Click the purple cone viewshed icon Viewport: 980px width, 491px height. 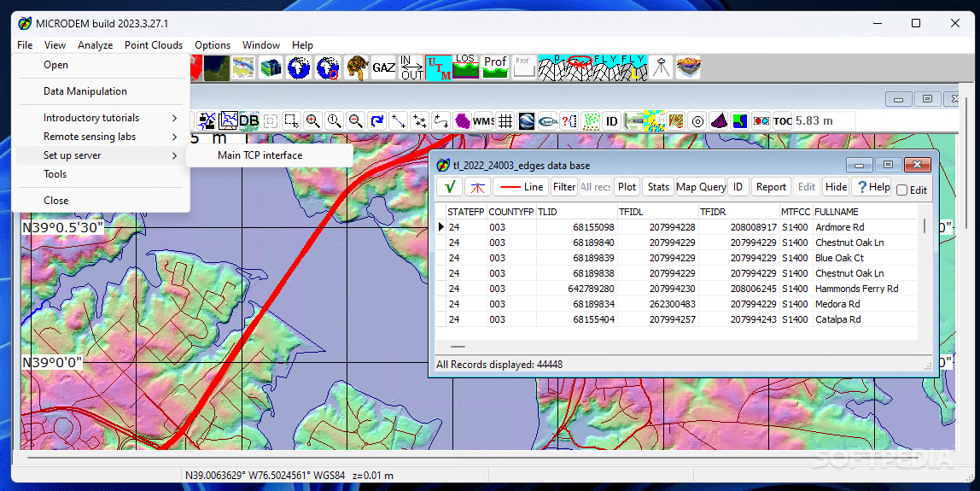point(719,120)
